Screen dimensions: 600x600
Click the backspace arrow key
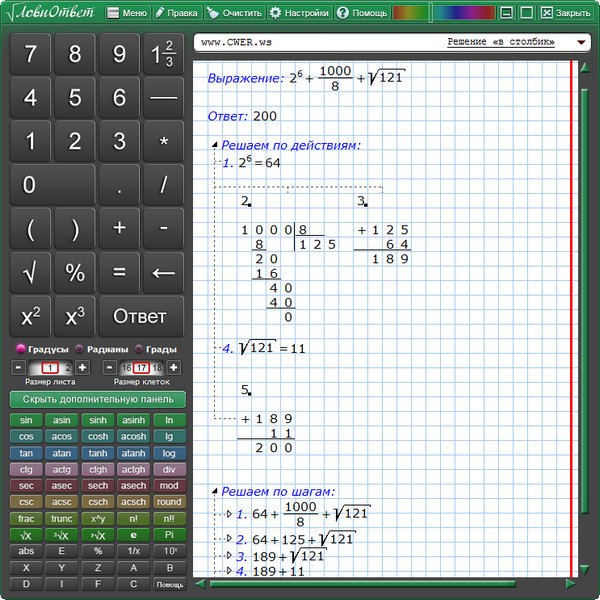pos(163,272)
